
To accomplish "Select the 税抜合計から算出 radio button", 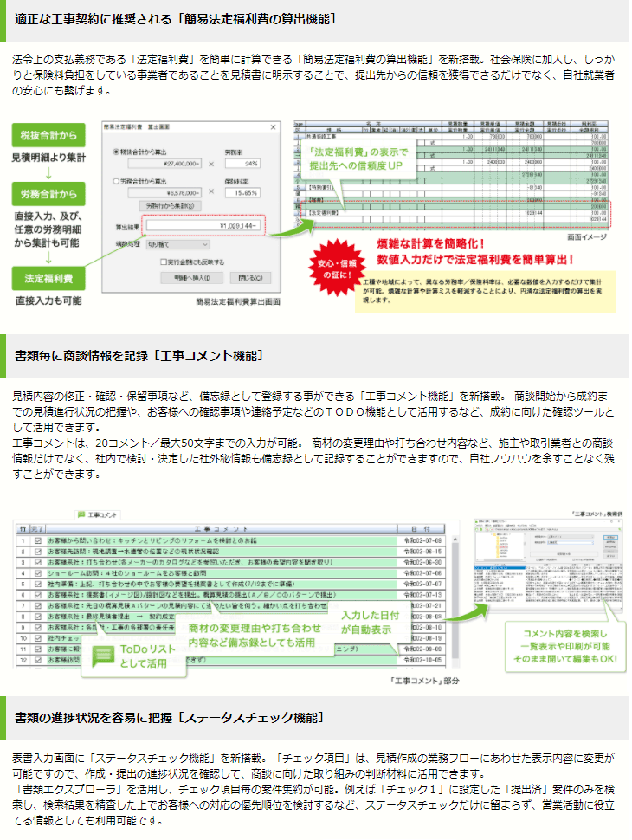I will 118,152.
